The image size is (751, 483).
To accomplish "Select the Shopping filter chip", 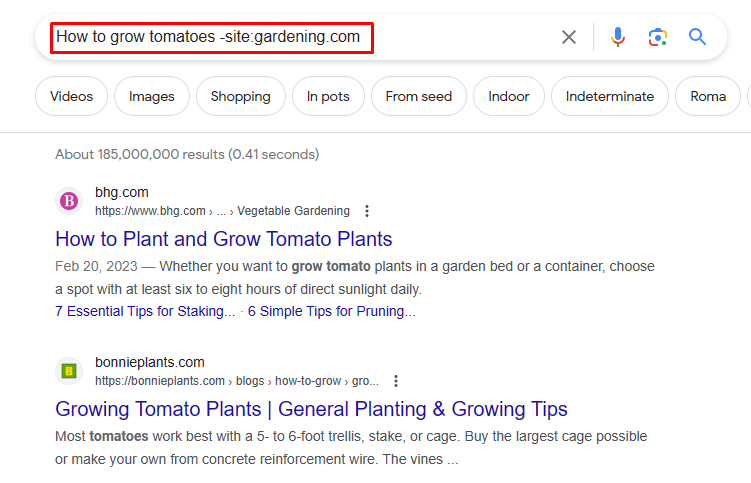I will pos(240,97).
